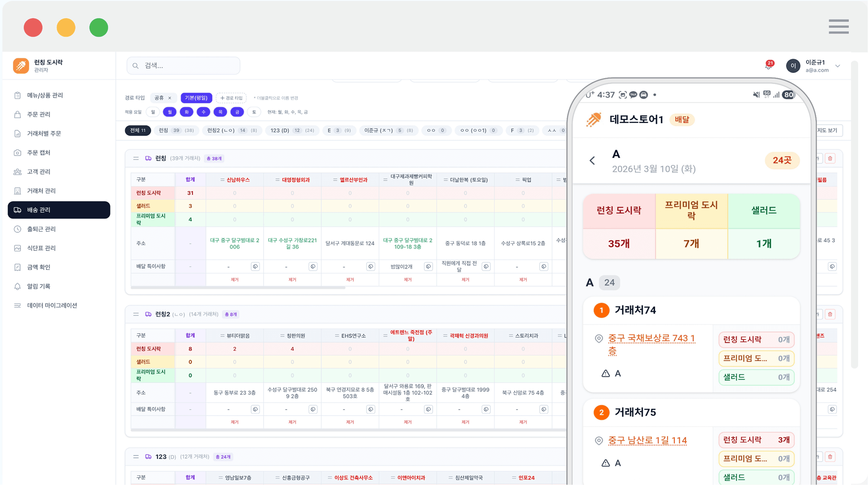868x485 pixels.
Task: Toggle 수 (Wednesday) applied day
Action: (x=204, y=112)
